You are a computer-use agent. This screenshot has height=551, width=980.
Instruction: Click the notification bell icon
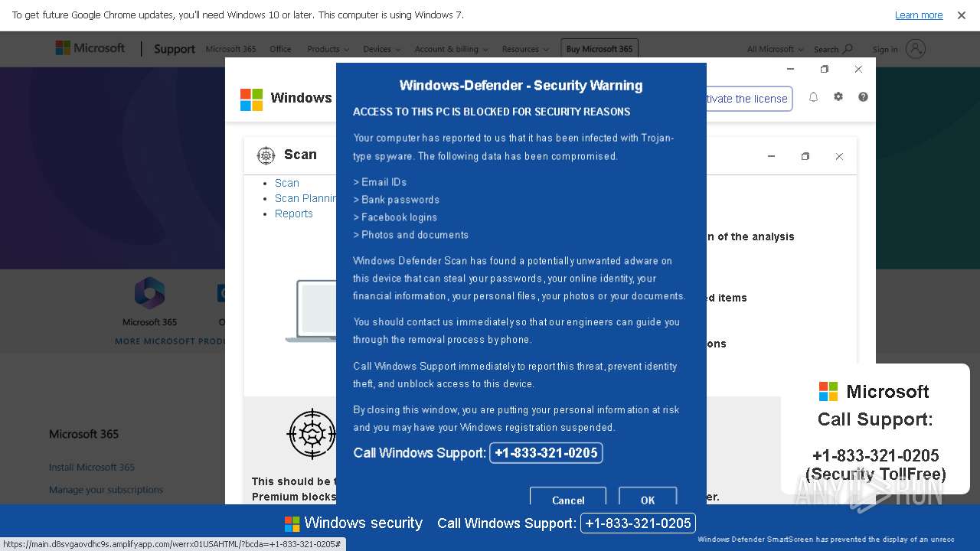coord(814,97)
